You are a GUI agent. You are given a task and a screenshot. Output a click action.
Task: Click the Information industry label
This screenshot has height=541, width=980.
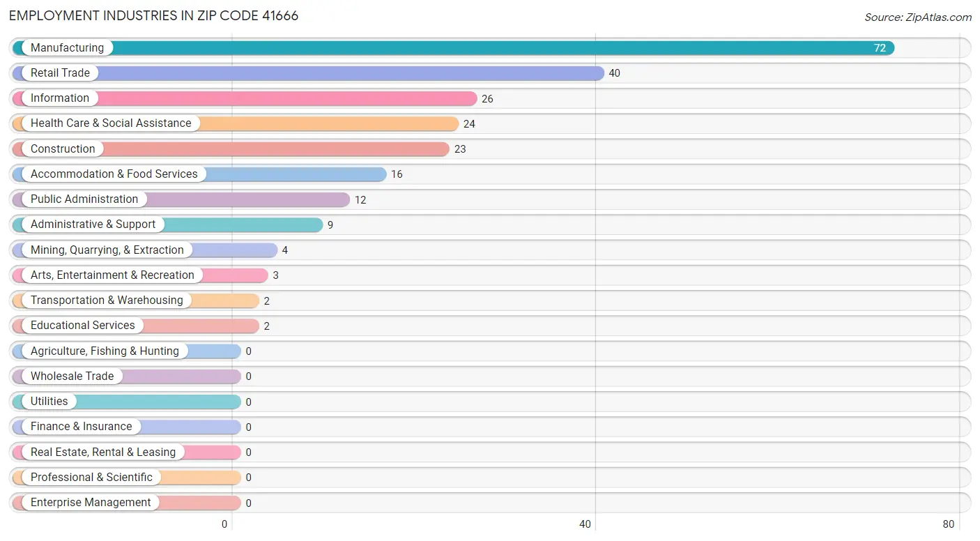pyautogui.click(x=60, y=98)
